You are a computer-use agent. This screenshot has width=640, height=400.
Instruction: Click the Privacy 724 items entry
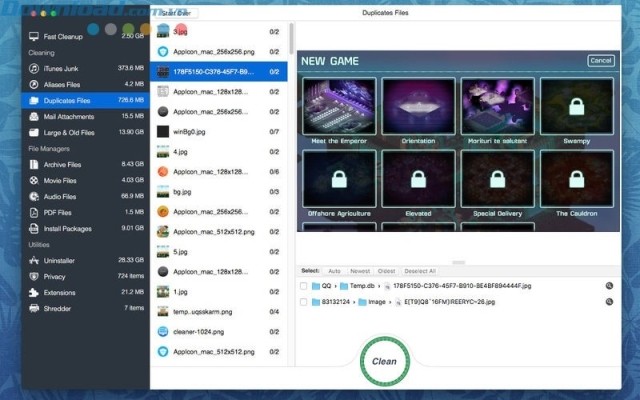tap(86, 276)
